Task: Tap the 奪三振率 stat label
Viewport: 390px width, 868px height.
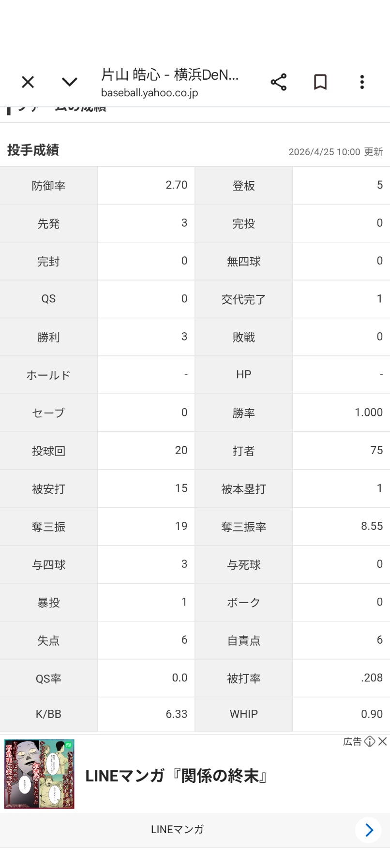Action: point(243,527)
